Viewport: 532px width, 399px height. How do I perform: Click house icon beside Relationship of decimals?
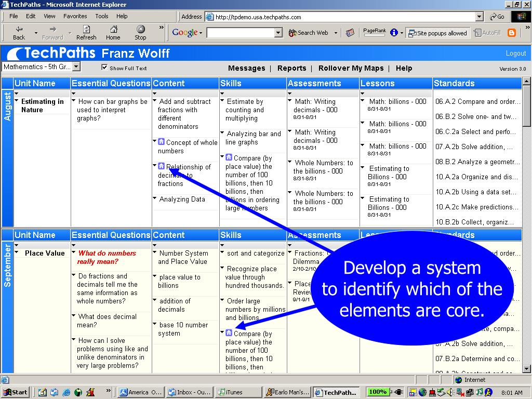click(162, 166)
